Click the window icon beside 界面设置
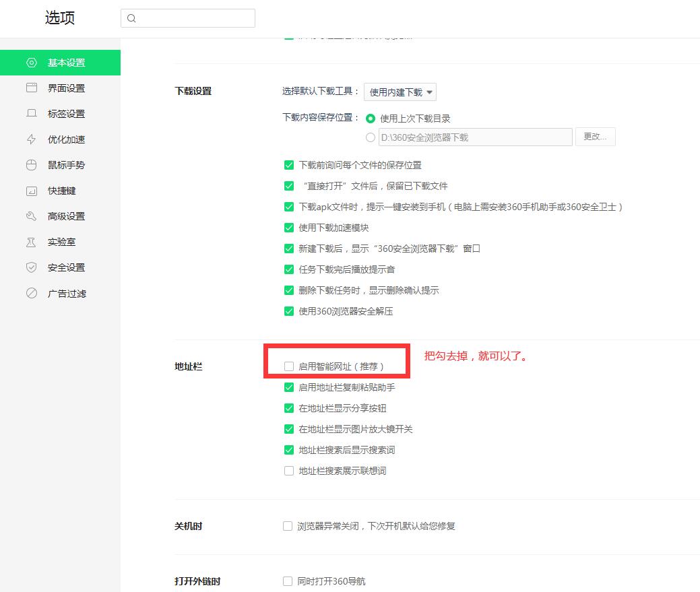This screenshot has width=700, height=592. click(x=31, y=88)
